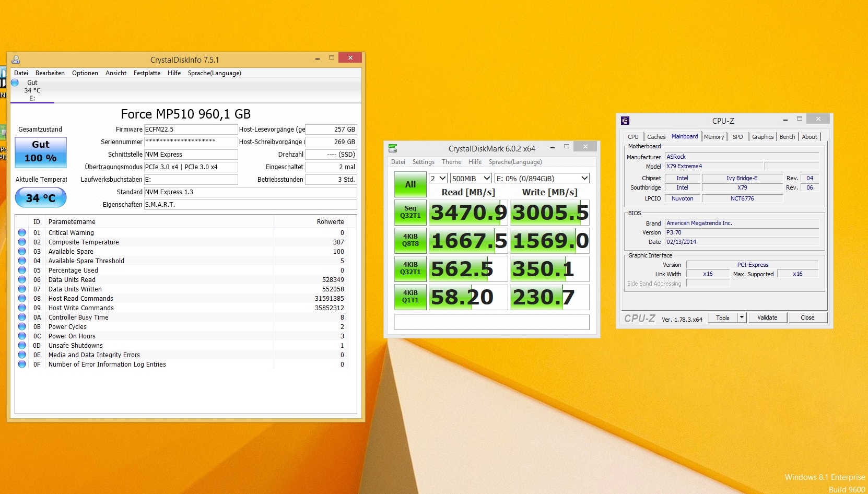Click the Übertragungsmodus field showing PCIe 3.0 x4
The width and height of the screenshot is (868, 494).
191,167
